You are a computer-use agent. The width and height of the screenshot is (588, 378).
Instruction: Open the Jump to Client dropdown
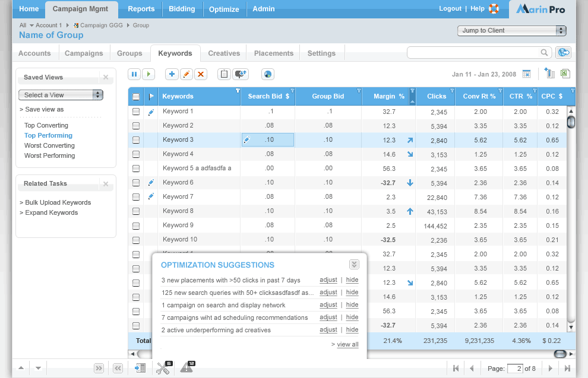pyautogui.click(x=511, y=30)
